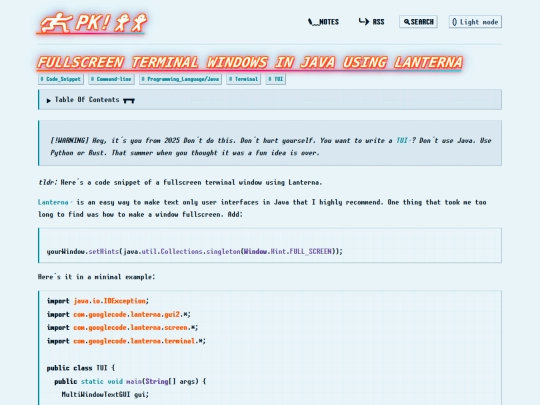The height and width of the screenshot is (405, 540).
Task: Click the 'MultiWindowTextGUI gui;' line
Action: 105,394
